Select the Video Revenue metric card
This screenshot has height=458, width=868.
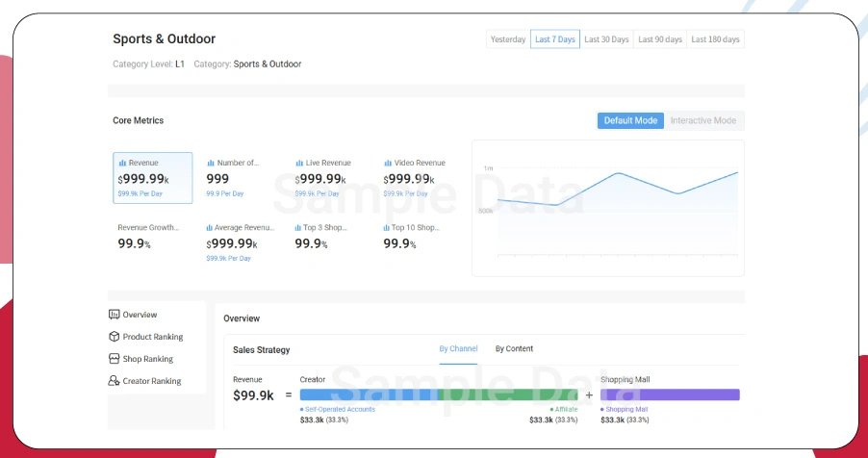tap(419, 178)
